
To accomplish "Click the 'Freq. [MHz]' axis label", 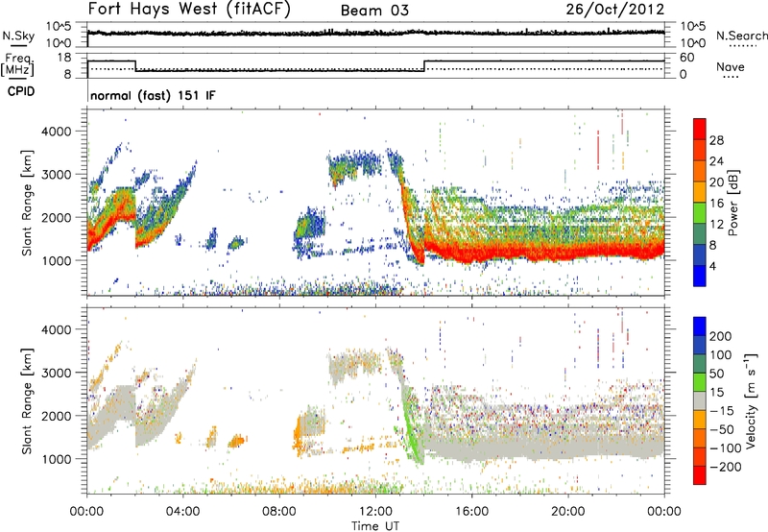I will (17, 65).
